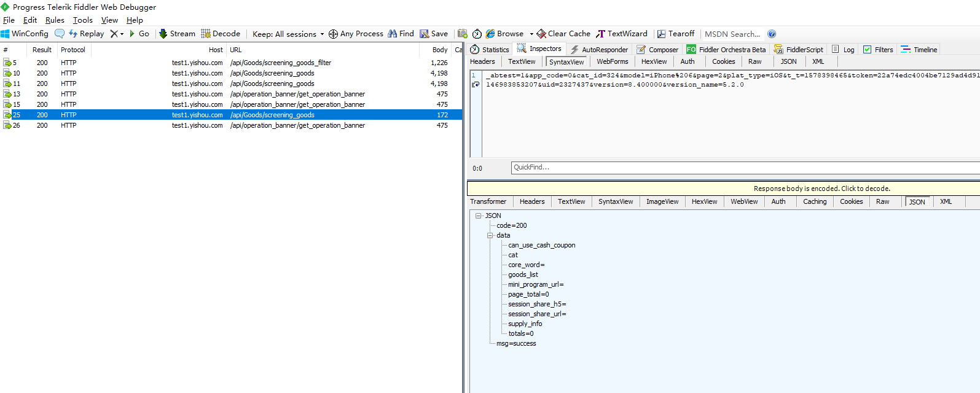
Task: Select session 10 in session list
Action: click(x=231, y=73)
